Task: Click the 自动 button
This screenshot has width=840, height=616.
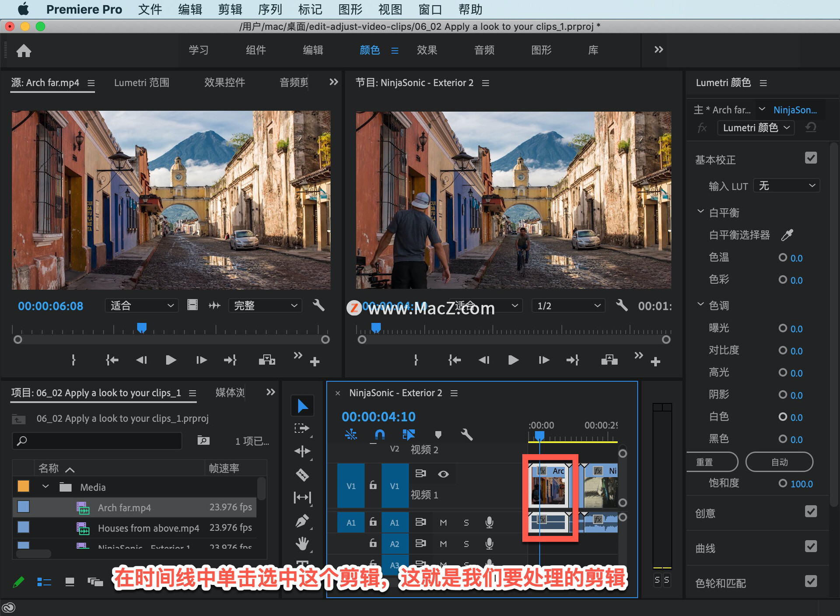Action: pyautogui.click(x=779, y=462)
